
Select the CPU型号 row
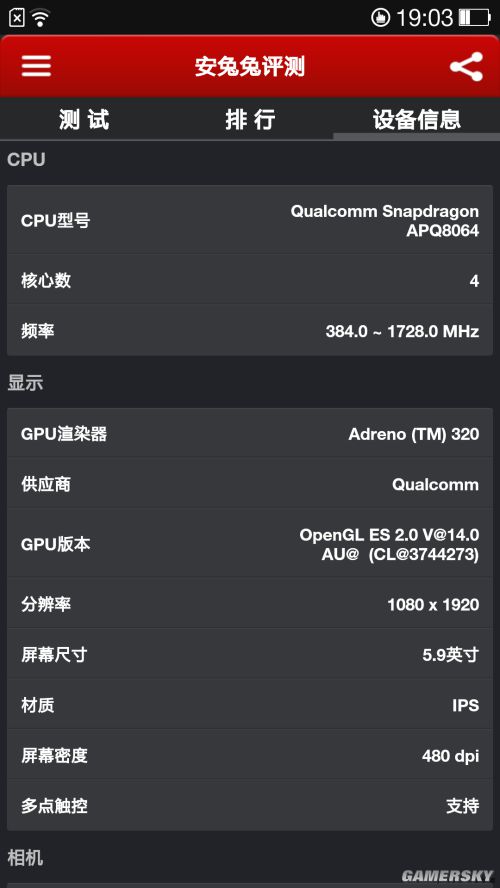250,220
